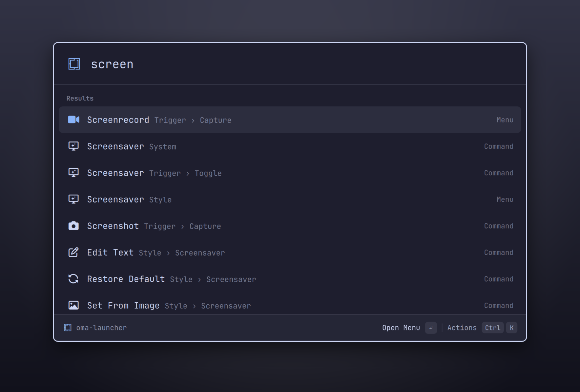Click the picture icon for Set From Image
580x392 pixels.
point(74,305)
